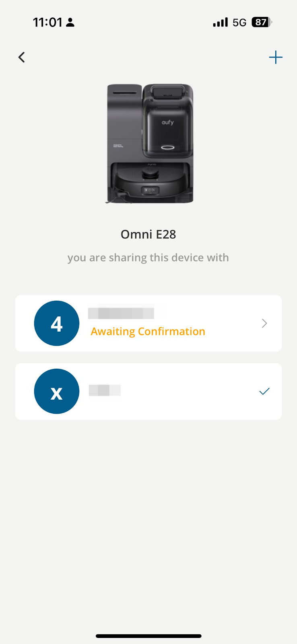Click the blue "4" avatar circle
This screenshot has height=644, width=297.
point(57,323)
